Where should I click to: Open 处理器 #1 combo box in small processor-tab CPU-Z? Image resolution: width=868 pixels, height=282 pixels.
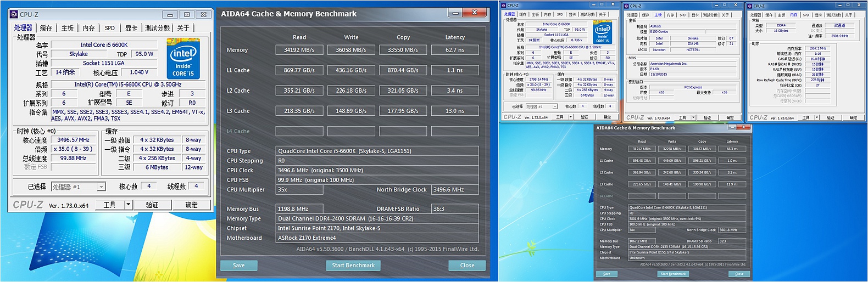coord(541,106)
